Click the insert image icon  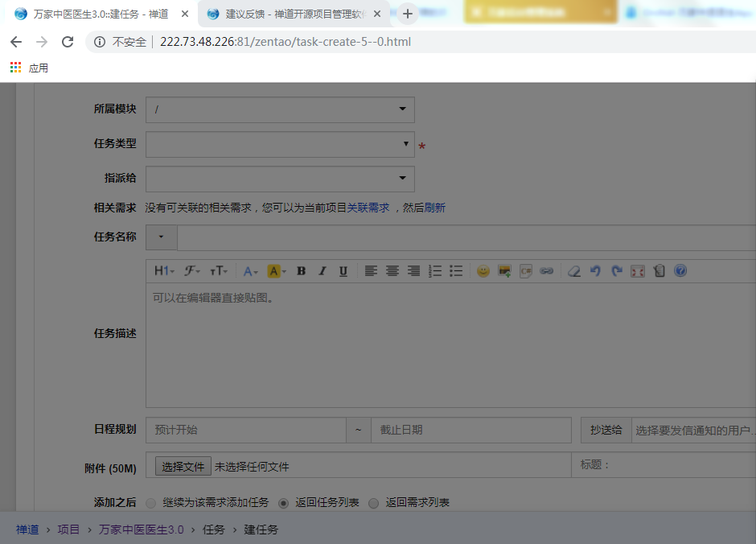(x=504, y=271)
